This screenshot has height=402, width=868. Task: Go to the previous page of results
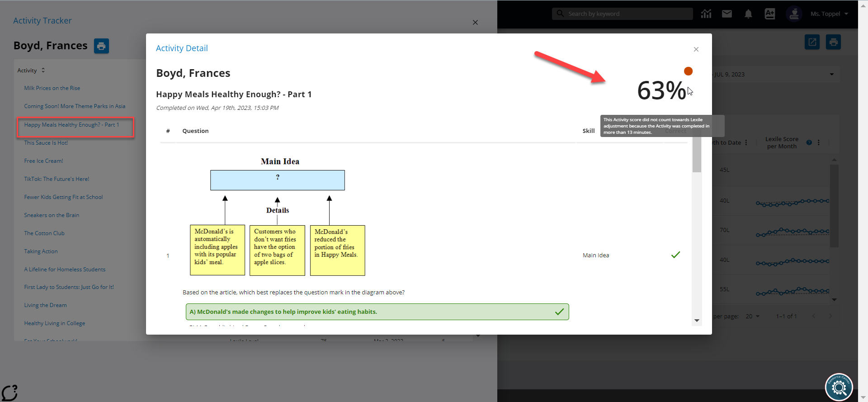click(814, 316)
